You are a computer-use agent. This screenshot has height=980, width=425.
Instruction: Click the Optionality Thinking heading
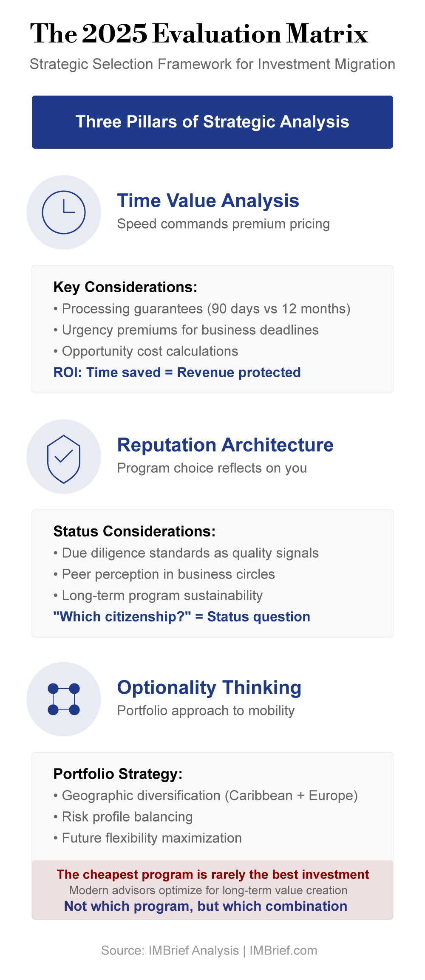(x=209, y=687)
